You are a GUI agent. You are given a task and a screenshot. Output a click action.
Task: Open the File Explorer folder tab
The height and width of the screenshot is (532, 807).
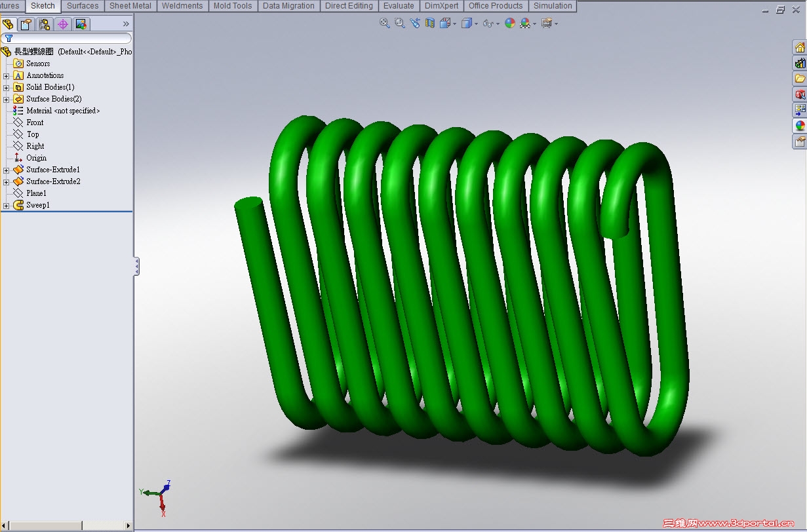click(x=800, y=79)
